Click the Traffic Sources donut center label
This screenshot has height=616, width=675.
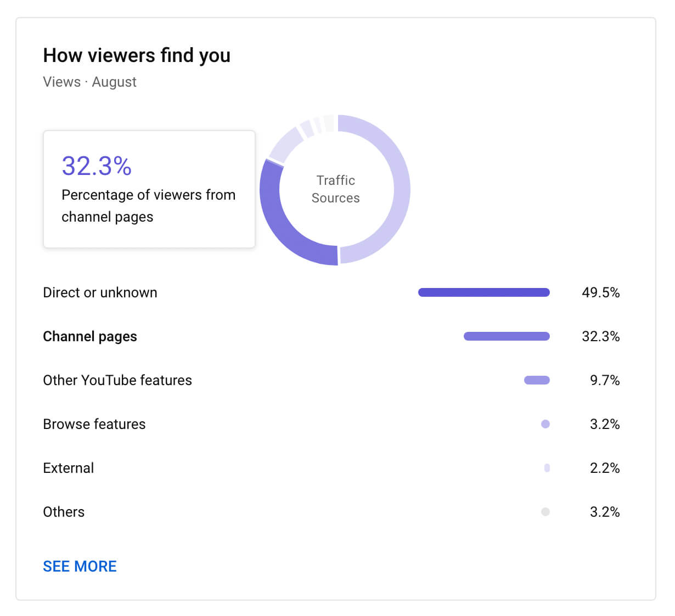336,189
